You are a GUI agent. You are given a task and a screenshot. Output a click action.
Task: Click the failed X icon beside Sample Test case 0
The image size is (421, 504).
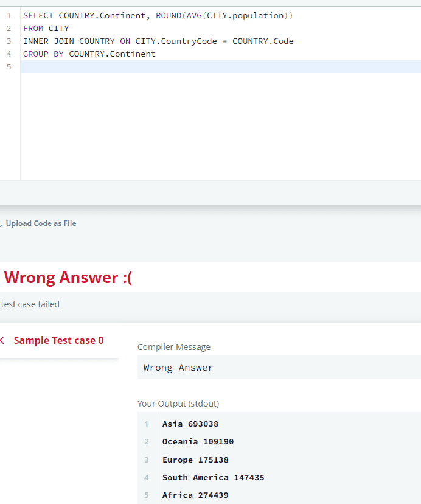tap(2, 340)
